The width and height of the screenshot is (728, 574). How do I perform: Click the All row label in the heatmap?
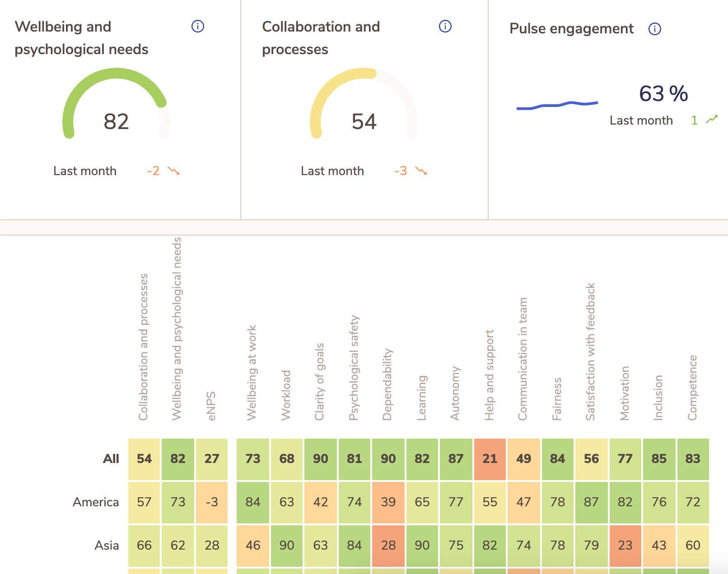pos(111,459)
